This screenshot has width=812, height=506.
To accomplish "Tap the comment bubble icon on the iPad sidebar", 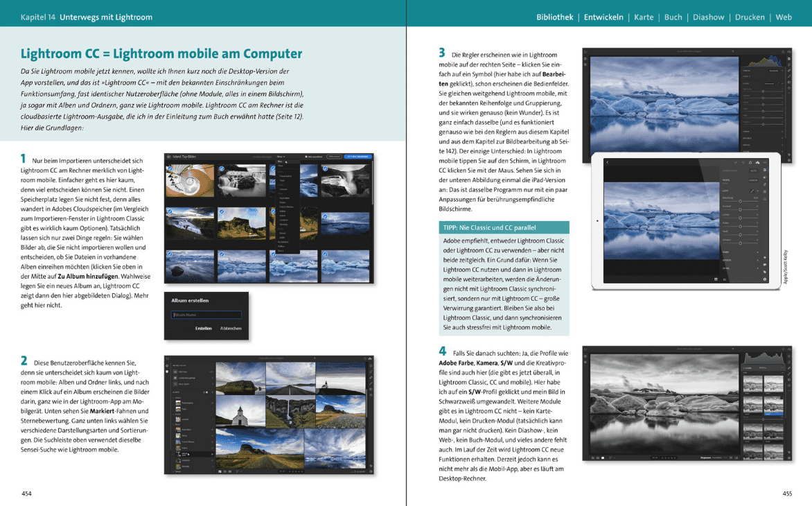I will (765, 264).
